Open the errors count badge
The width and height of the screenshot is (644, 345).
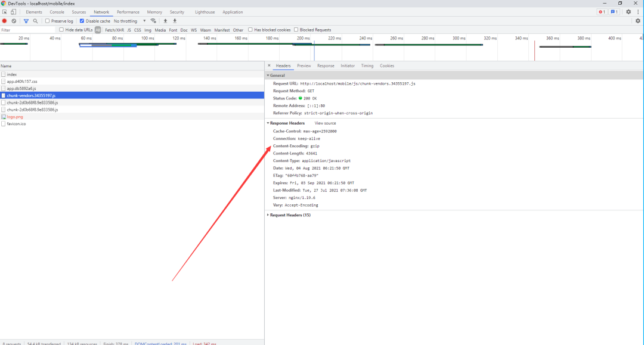(602, 12)
